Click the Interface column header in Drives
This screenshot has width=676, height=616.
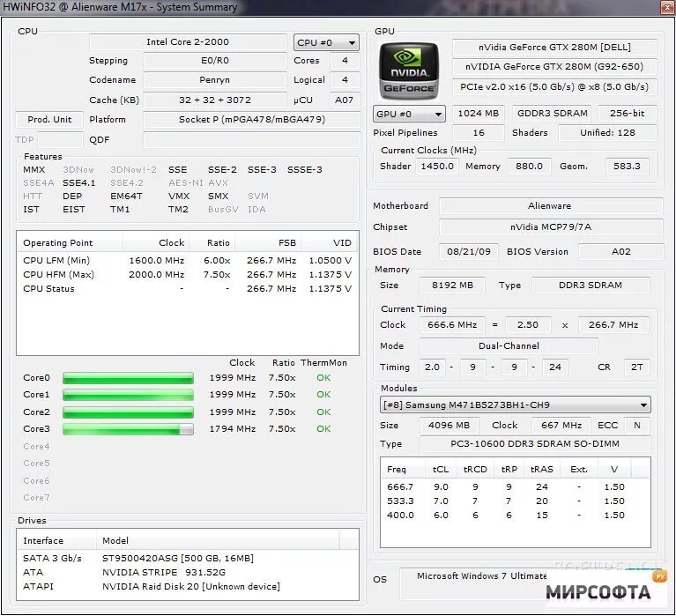coord(56,540)
